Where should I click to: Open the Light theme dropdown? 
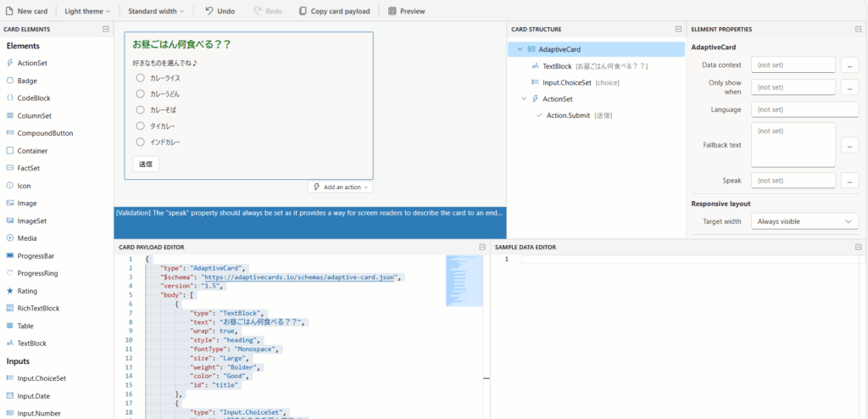coord(87,11)
